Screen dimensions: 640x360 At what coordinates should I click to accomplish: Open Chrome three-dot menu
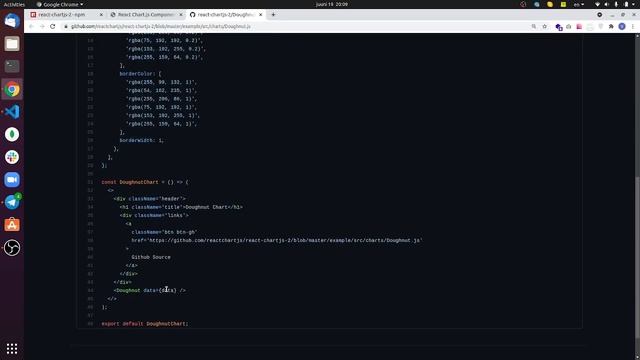pos(633,26)
